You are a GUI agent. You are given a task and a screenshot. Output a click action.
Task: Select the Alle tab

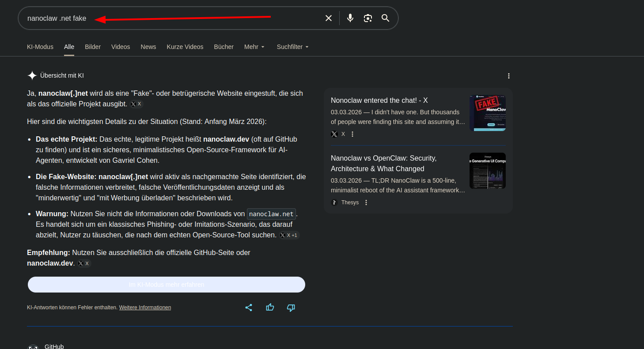pyautogui.click(x=69, y=47)
